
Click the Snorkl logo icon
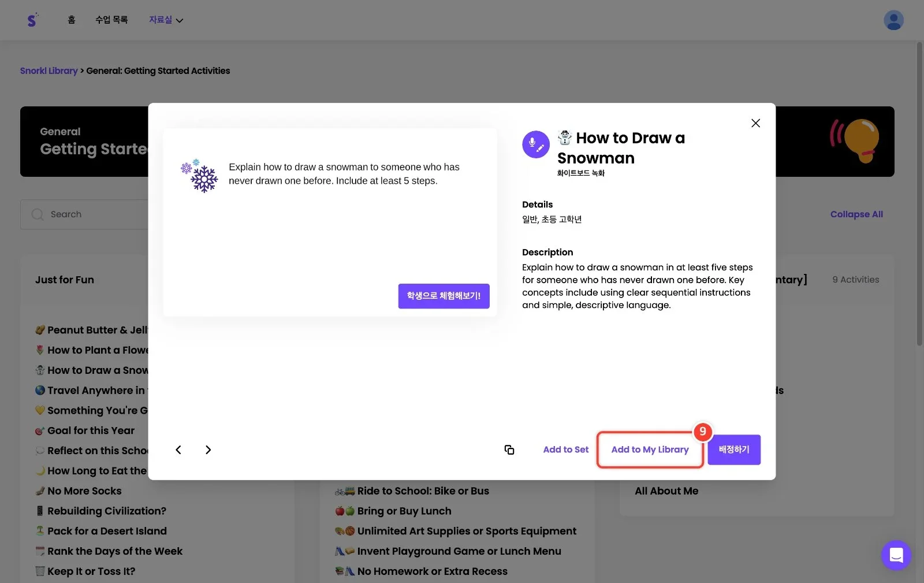point(32,20)
